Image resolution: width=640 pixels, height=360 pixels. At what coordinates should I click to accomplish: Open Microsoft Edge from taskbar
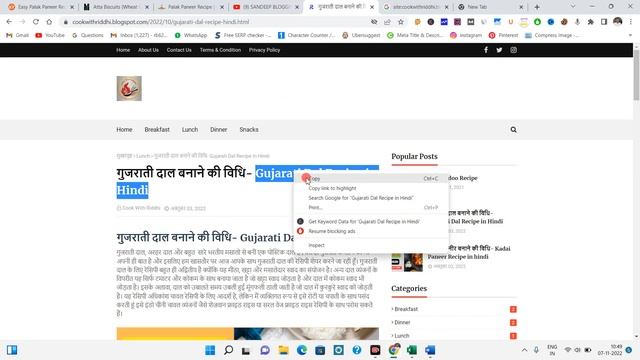(302, 350)
